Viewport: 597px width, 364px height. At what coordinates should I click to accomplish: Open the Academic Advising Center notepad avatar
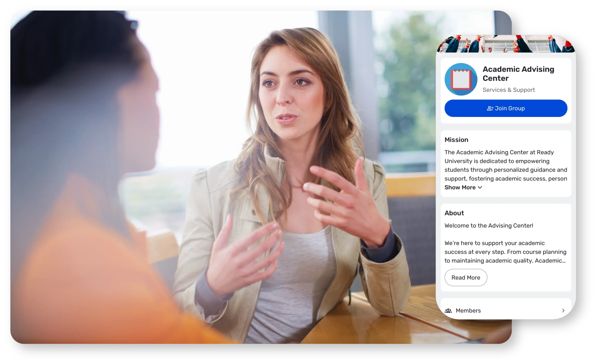click(x=461, y=79)
